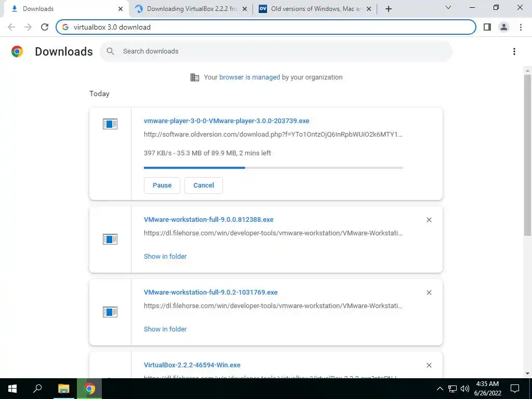The width and height of the screenshot is (532, 399).
Task: Open File Explorer from the taskbar
Action: pyautogui.click(x=63, y=389)
